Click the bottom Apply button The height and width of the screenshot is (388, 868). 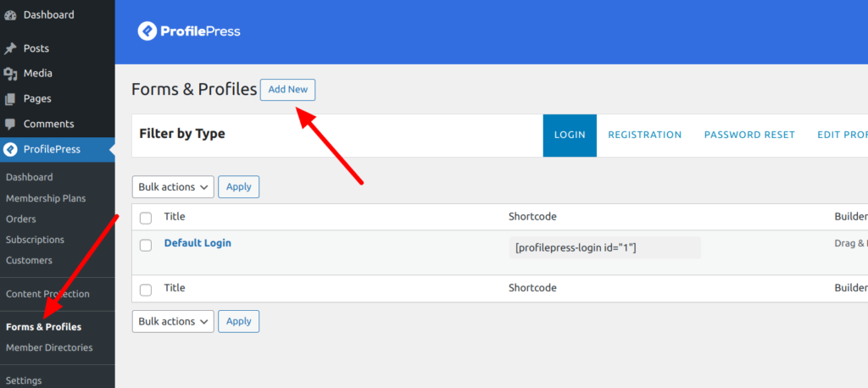click(x=238, y=322)
